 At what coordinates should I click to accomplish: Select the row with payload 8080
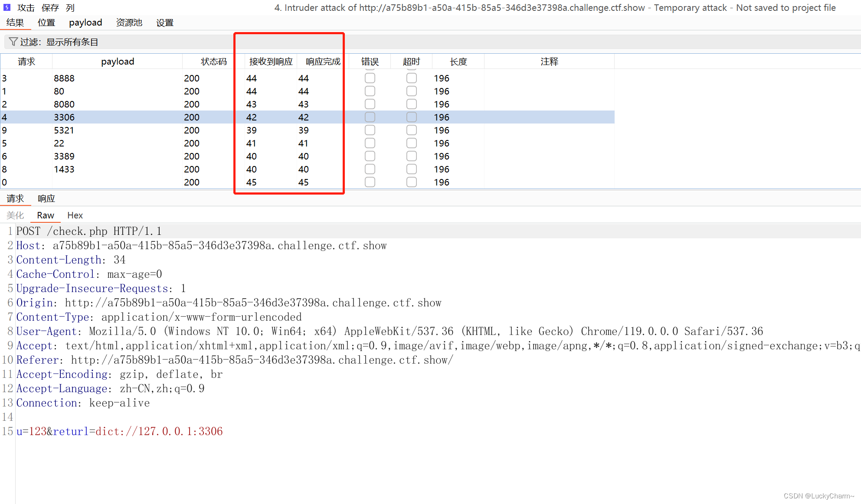307,104
